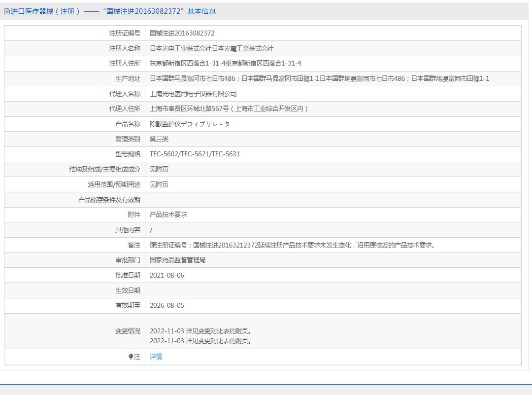Click the 产品名称 label
532x395 pixels.
pyautogui.click(x=128, y=124)
